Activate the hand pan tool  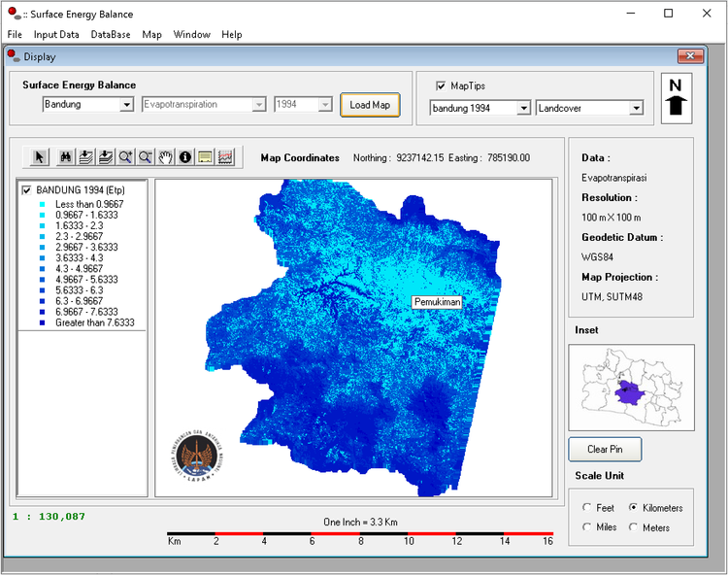(165, 156)
